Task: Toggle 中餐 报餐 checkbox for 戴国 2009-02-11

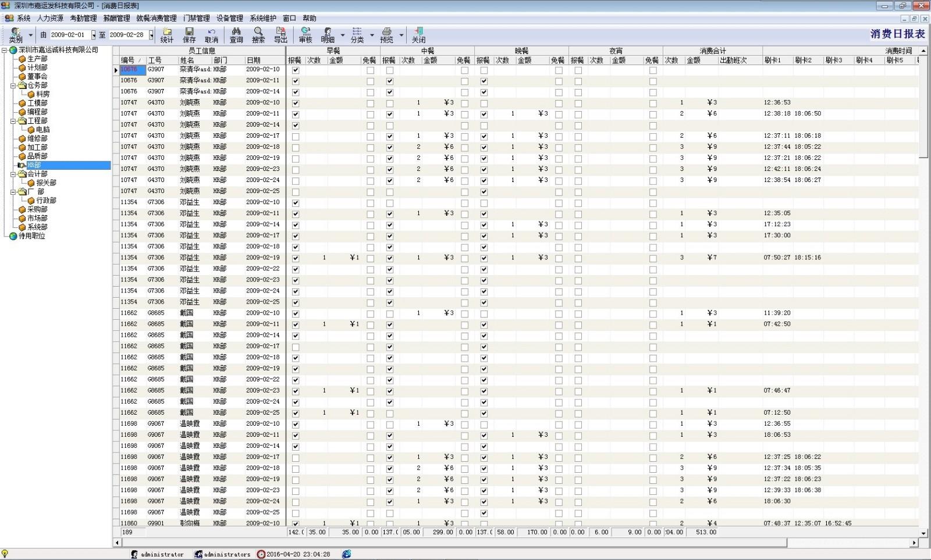Action: pyautogui.click(x=390, y=324)
